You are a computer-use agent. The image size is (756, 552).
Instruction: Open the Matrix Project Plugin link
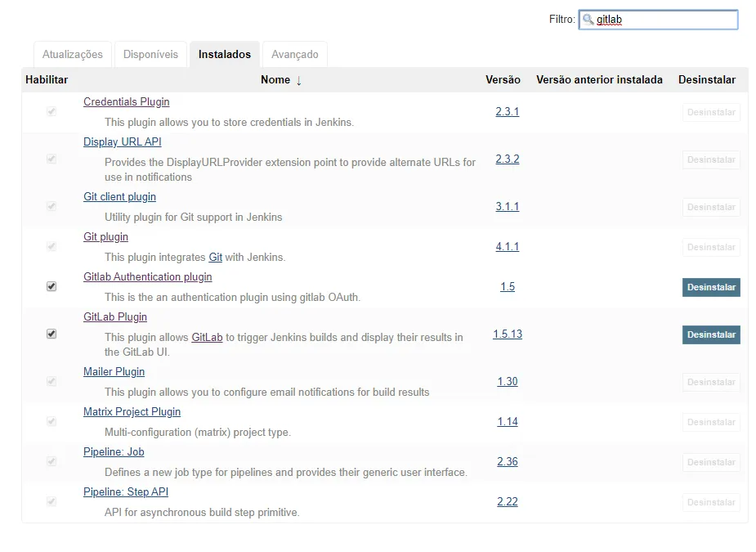(132, 412)
